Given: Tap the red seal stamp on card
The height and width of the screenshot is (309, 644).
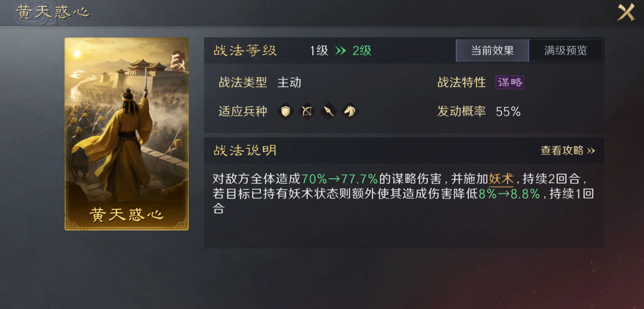Looking at the screenshot, I should (x=178, y=61).
